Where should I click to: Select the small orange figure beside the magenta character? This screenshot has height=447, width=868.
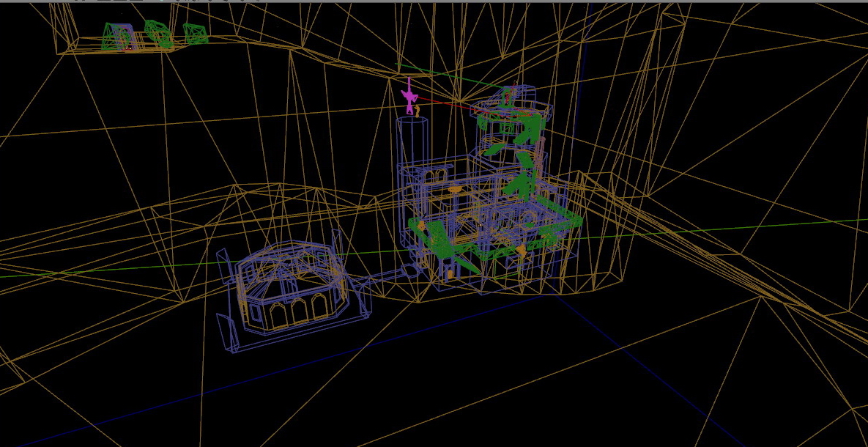click(x=418, y=111)
